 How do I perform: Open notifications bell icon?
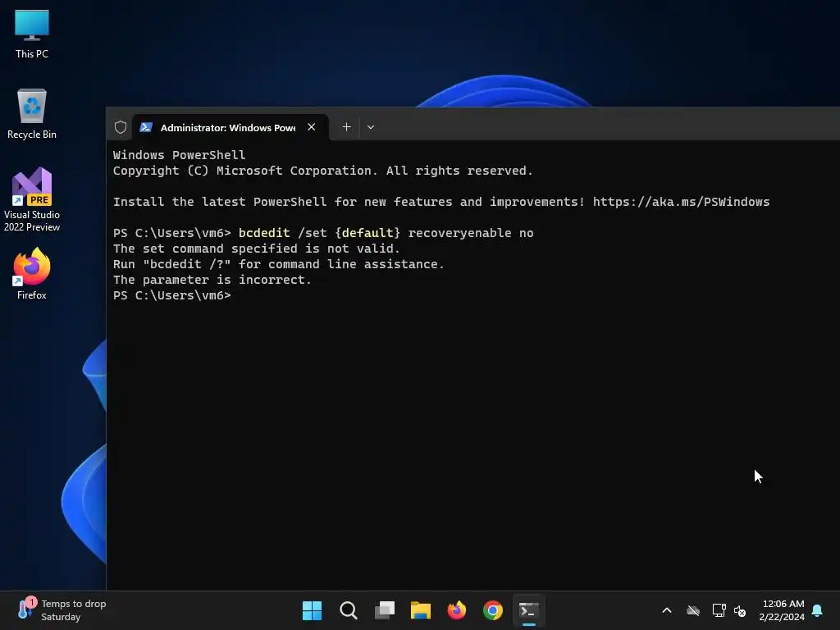pos(818,610)
